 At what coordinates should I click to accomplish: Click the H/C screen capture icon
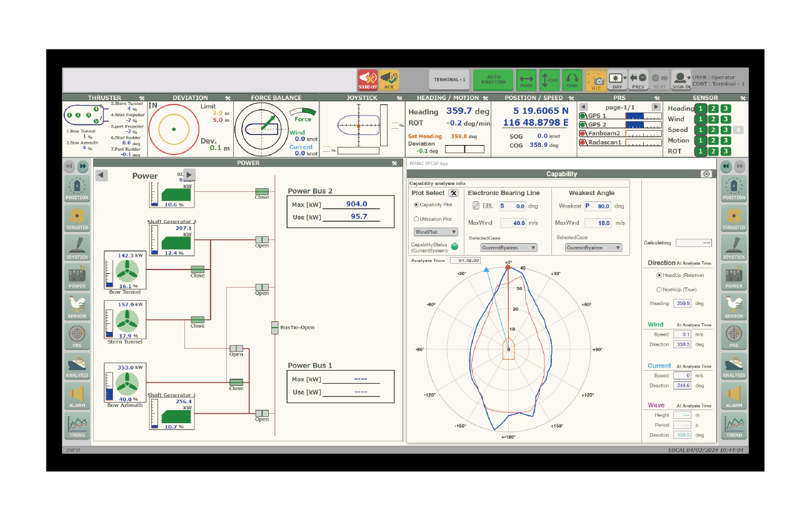(x=596, y=80)
